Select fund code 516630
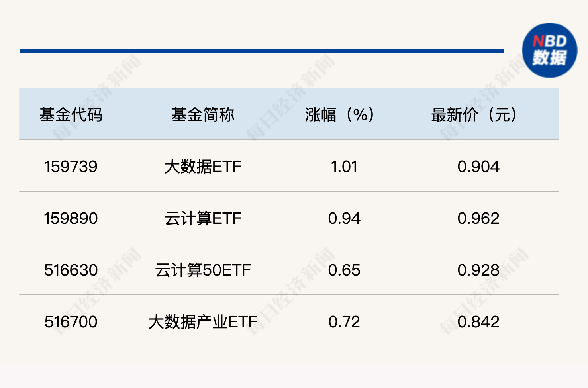This screenshot has width=588, height=388. (x=71, y=270)
